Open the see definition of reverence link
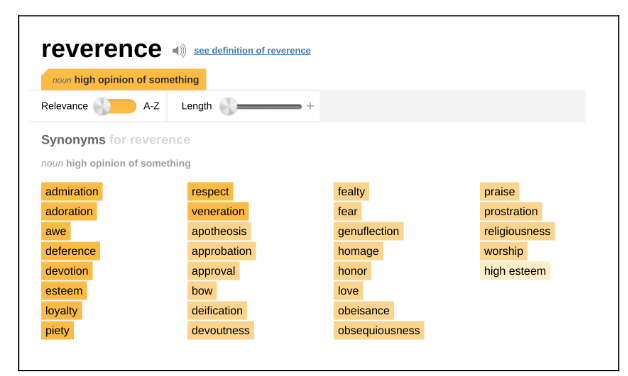This screenshot has height=376, width=628. [252, 50]
